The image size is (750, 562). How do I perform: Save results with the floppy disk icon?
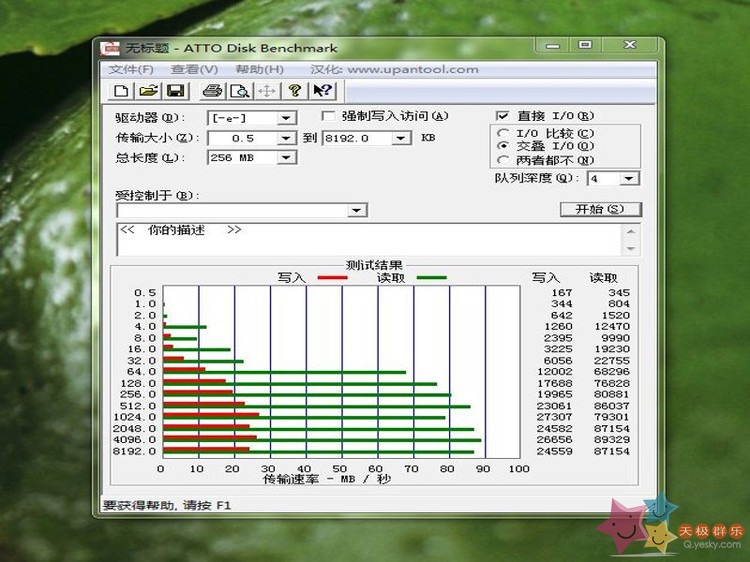(176, 91)
